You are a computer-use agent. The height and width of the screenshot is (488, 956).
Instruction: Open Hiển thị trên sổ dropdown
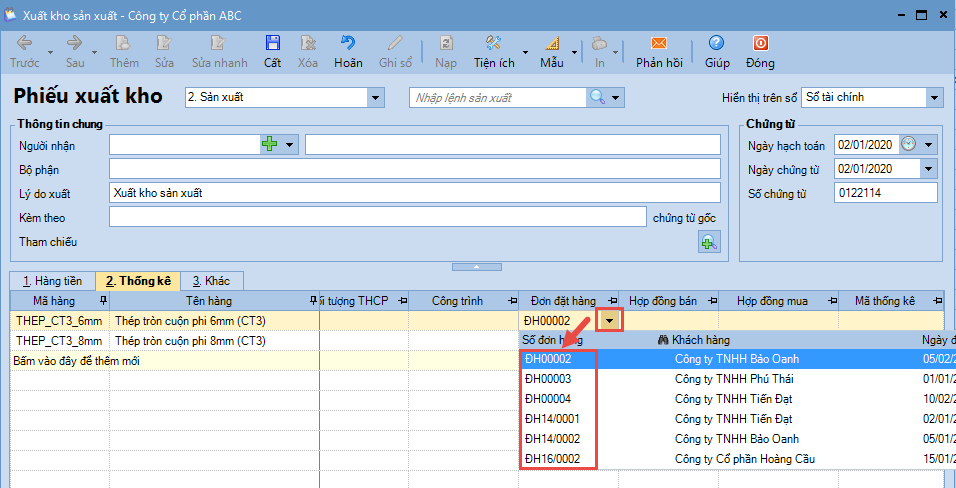[934, 97]
